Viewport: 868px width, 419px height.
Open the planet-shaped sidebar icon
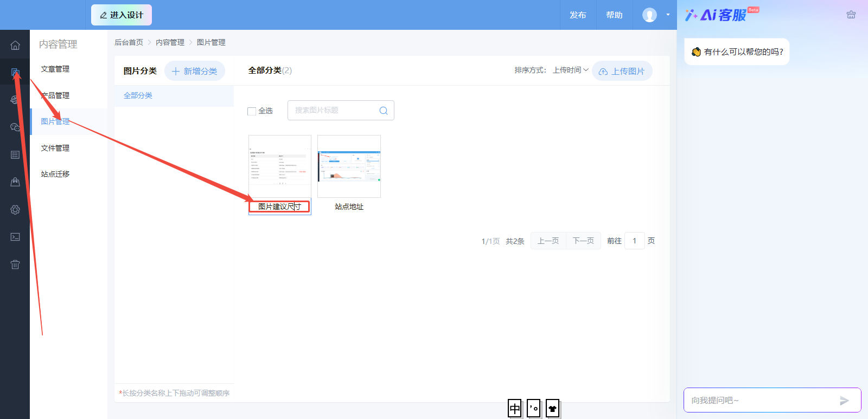click(x=15, y=100)
